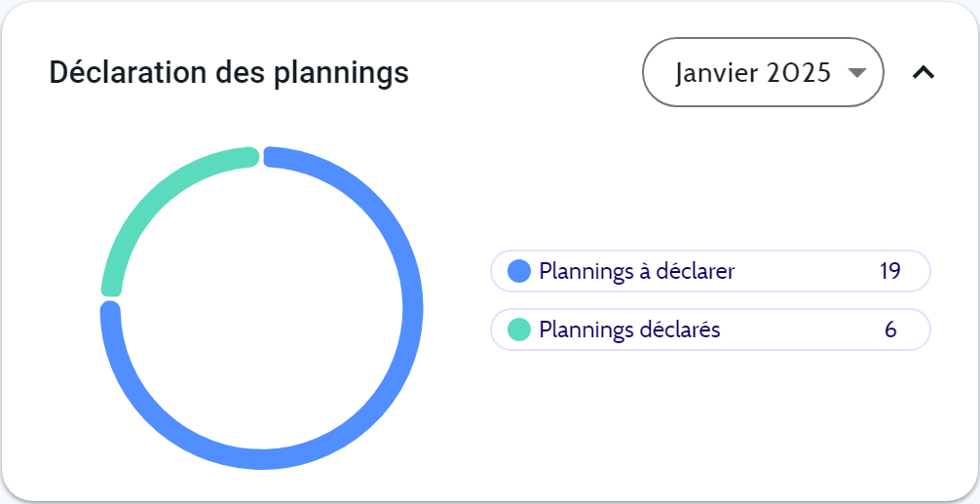
Task: Click the count 6 in the legend
Action: 890,330
